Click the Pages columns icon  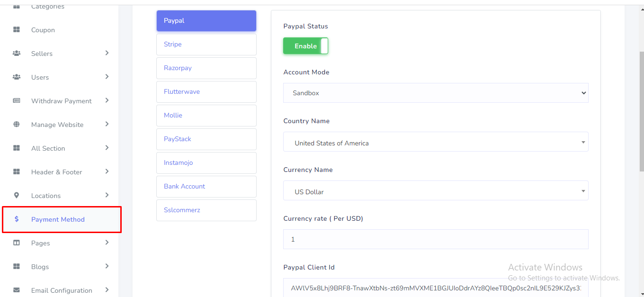[x=17, y=243]
